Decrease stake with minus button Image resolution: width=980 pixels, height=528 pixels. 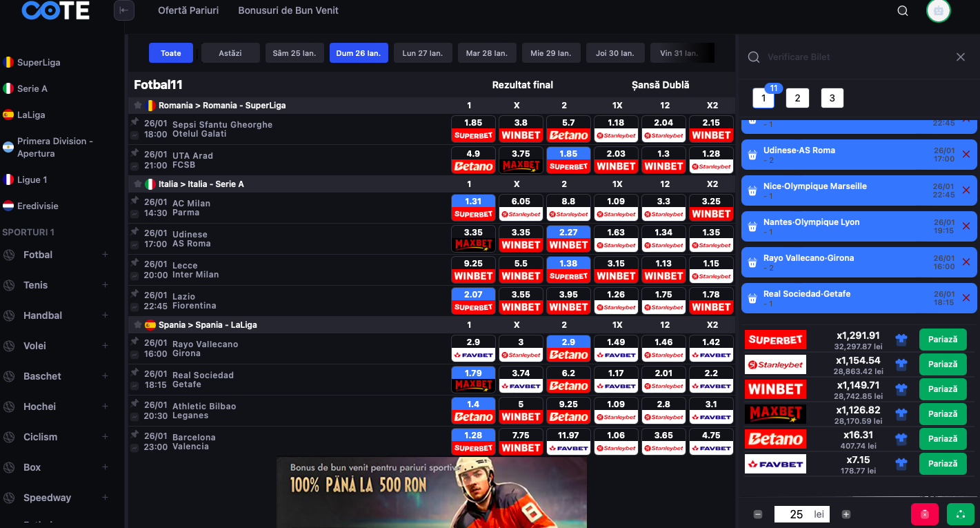[758, 514]
